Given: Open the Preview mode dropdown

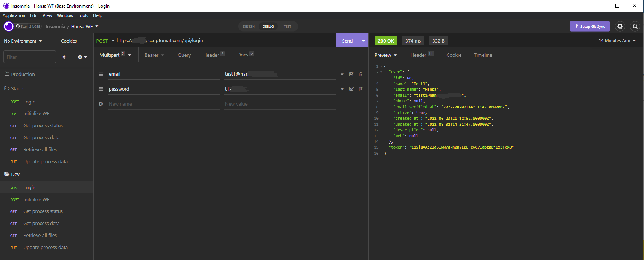Looking at the screenshot, I should 386,55.
